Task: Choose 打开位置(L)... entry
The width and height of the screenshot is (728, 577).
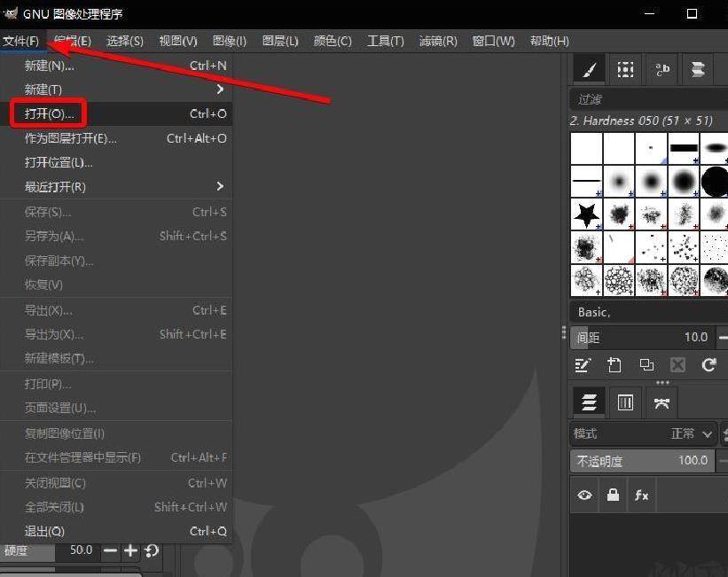Action: pos(116,162)
